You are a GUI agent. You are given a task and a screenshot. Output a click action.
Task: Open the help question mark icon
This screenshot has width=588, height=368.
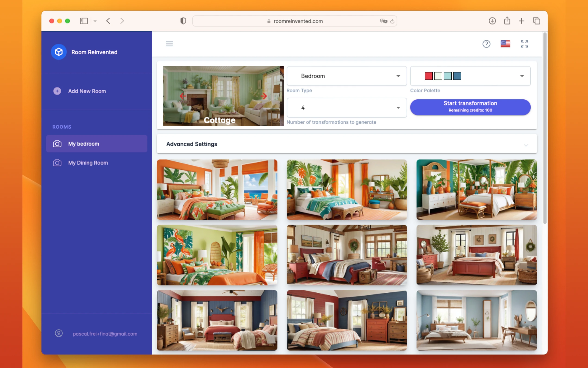point(486,44)
